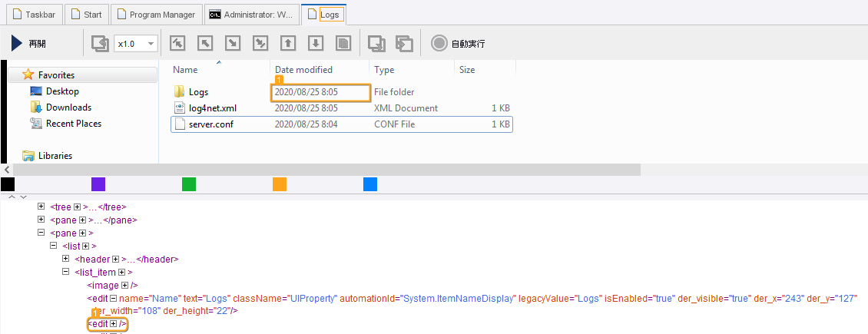
Task: Click the icon left of x1.0 speed box
Action: pyautogui.click(x=100, y=43)
